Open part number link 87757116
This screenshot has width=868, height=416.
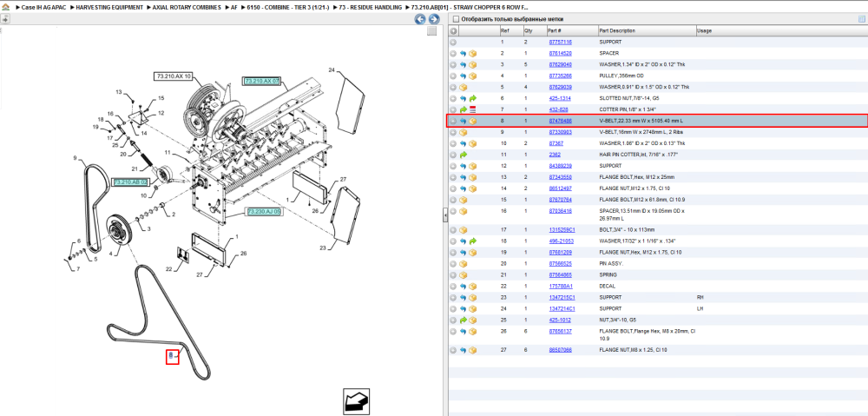[560, 42]
